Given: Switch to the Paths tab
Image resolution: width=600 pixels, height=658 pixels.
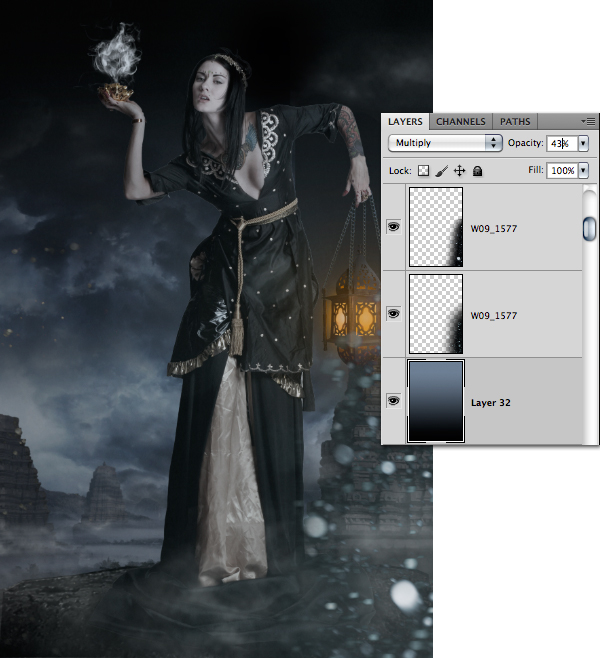Looking at the screenshot, I should coord(515,121).
